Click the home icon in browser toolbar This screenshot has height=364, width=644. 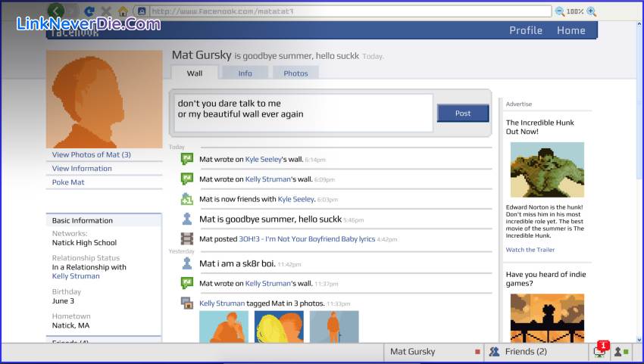tap(123, 11)
